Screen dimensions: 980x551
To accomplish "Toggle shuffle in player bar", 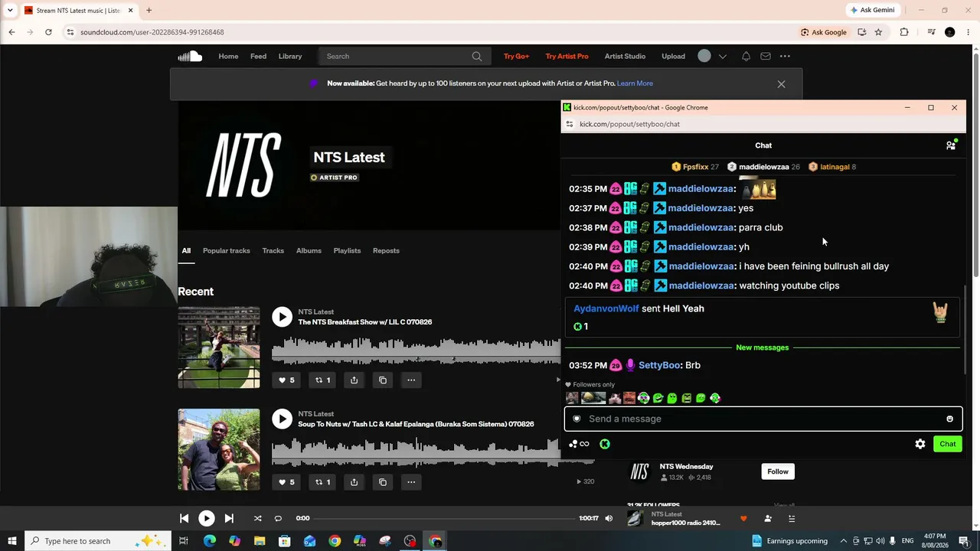I will pyautogui.click(x=257, y=518).
